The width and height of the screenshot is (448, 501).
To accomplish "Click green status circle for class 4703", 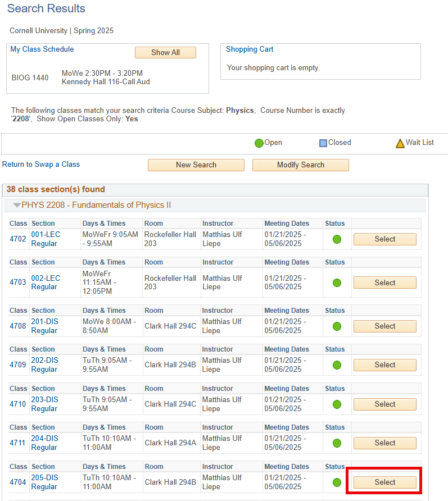I will [x=337, y=283].
